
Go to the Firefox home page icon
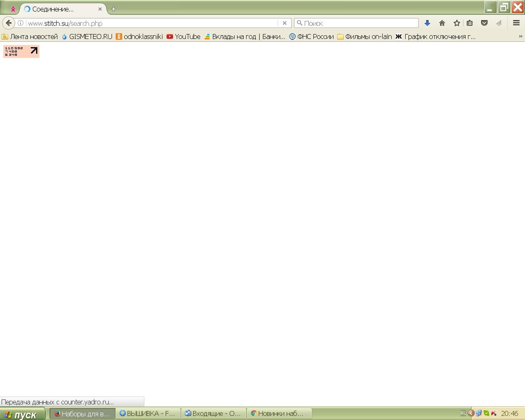tap(442, 23)
